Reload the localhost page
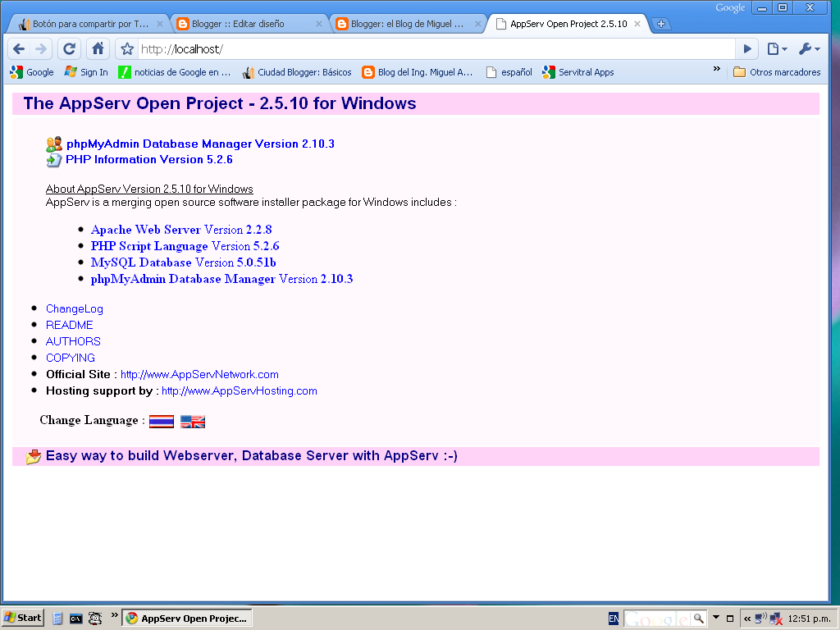Screen dimensions: 840x630 point(69,49)
